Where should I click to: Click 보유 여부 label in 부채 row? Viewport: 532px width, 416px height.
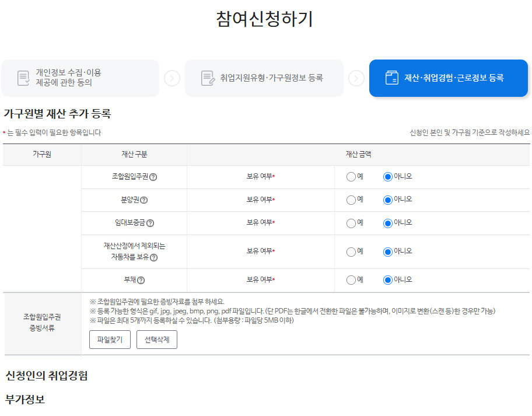(x=260, y=279)
